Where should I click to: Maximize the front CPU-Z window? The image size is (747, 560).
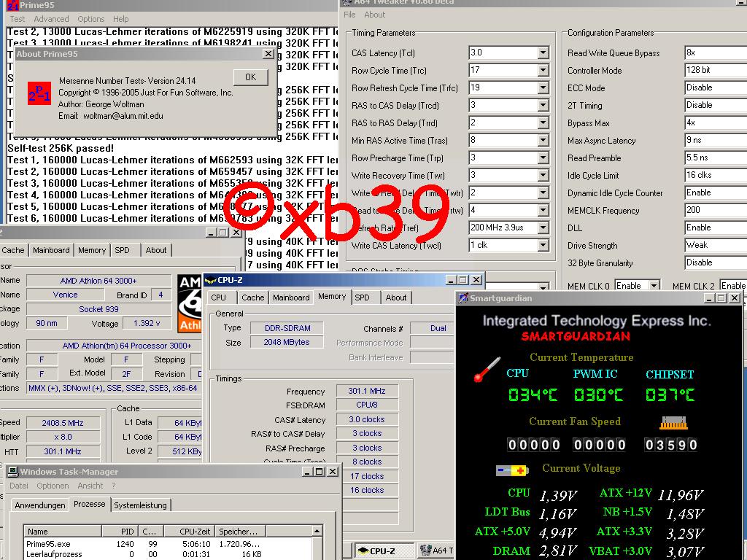[x=462, y=280]
